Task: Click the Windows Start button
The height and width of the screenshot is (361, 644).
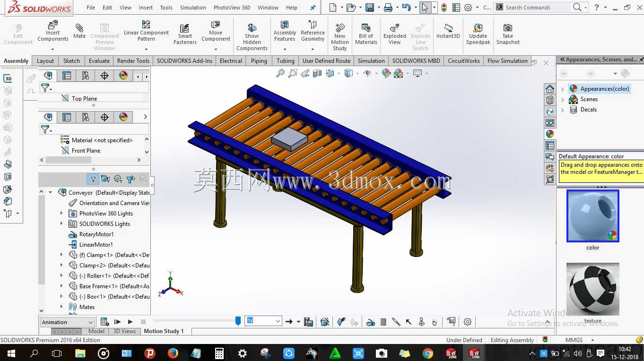Action: coord(10,353)
